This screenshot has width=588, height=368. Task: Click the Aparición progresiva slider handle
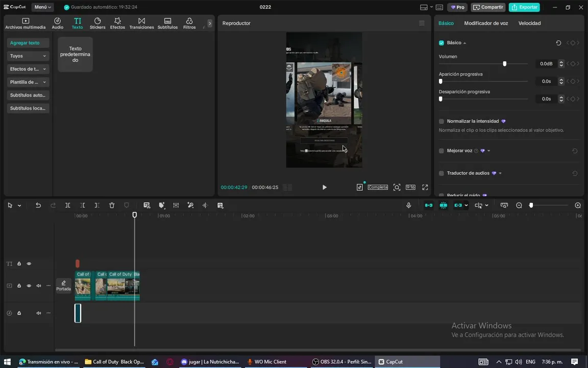440,81
